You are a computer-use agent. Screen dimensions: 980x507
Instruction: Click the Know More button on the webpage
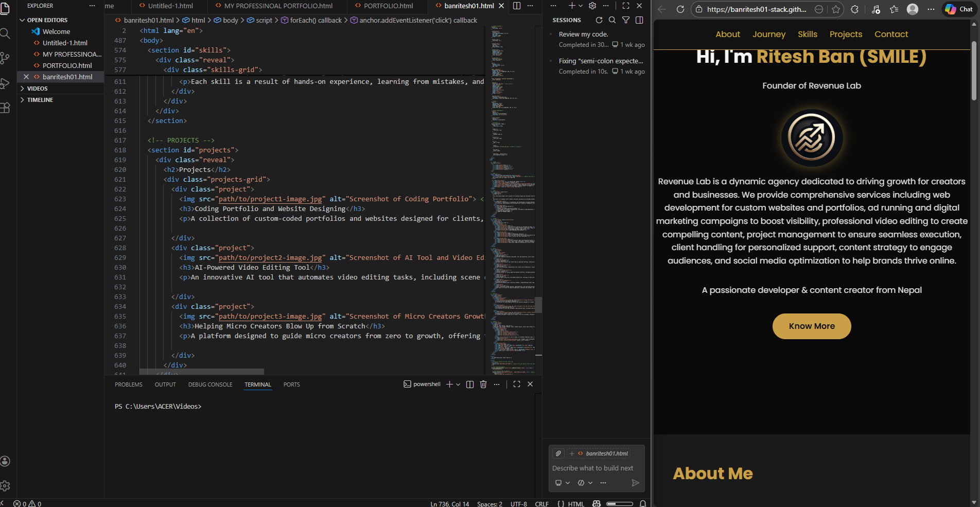click(x=811, y=326)
